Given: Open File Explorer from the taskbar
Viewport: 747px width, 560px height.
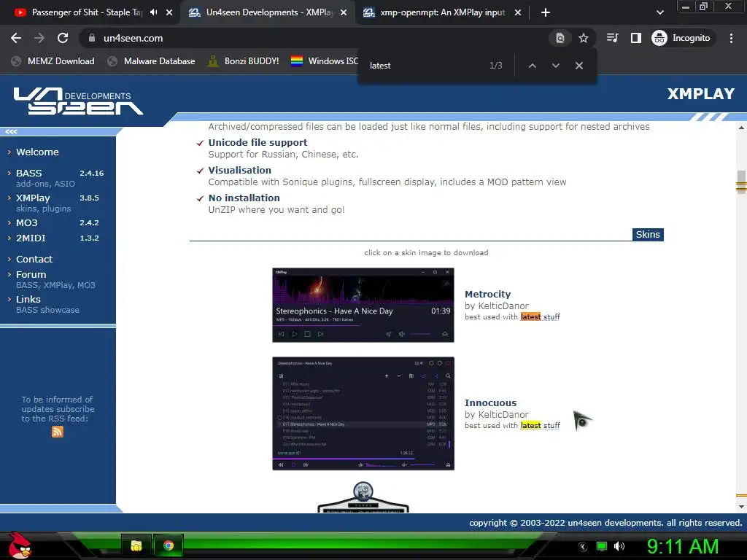Looking at the screenshot, I should point(136,545).
